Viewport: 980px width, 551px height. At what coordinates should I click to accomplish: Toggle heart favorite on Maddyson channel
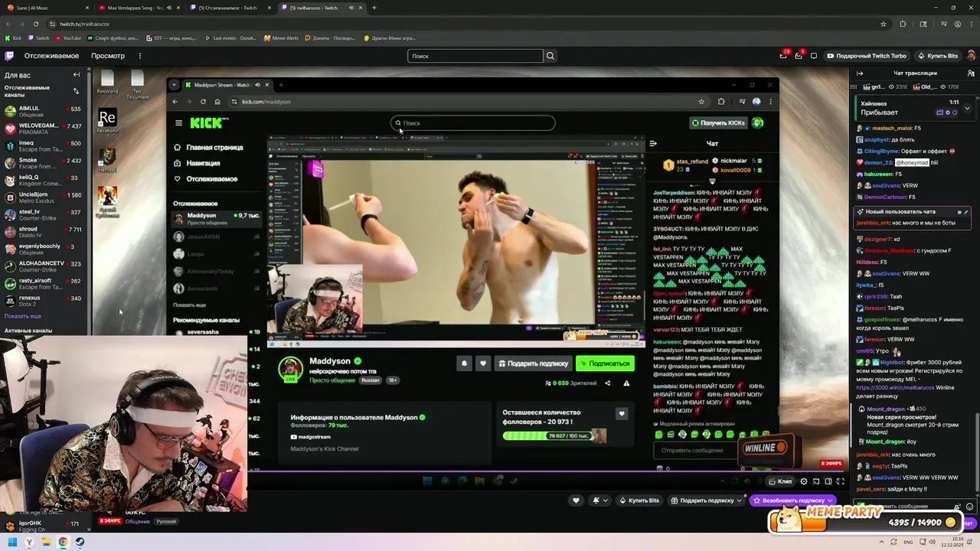pyautogui.click(x=482, y=364)
